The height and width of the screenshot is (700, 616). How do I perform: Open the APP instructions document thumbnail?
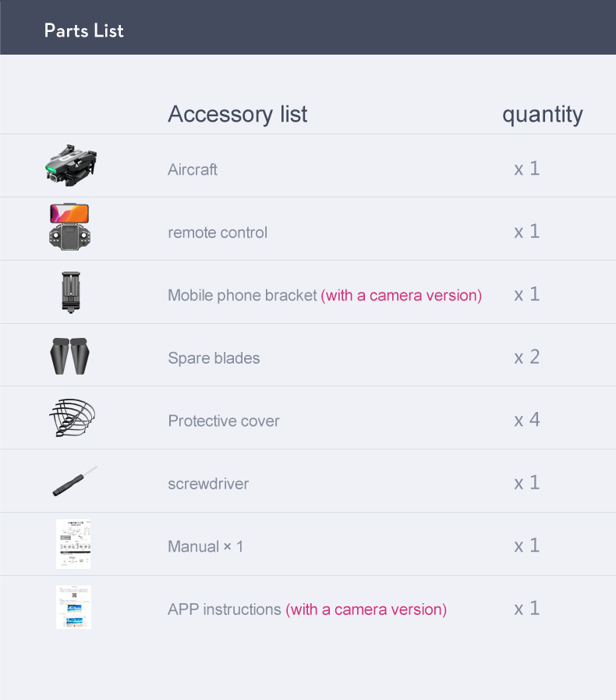[73, 607]
